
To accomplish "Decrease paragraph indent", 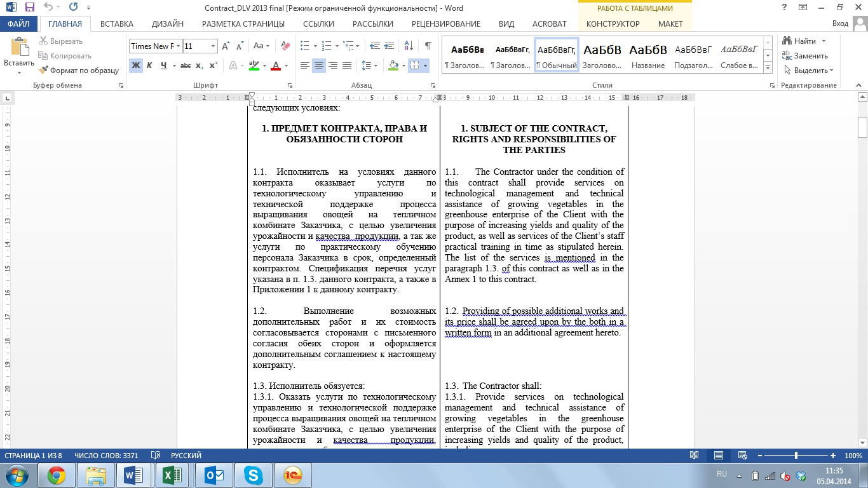I will pyautogui.click(x=375, y=46).
